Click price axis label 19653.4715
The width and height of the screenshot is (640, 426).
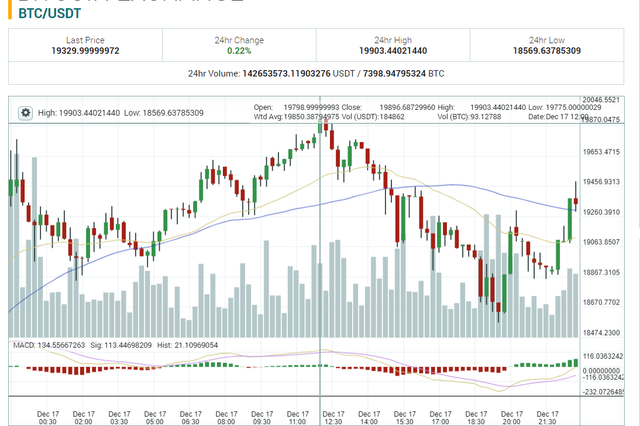pyautogui.click(x=601, y=152)
